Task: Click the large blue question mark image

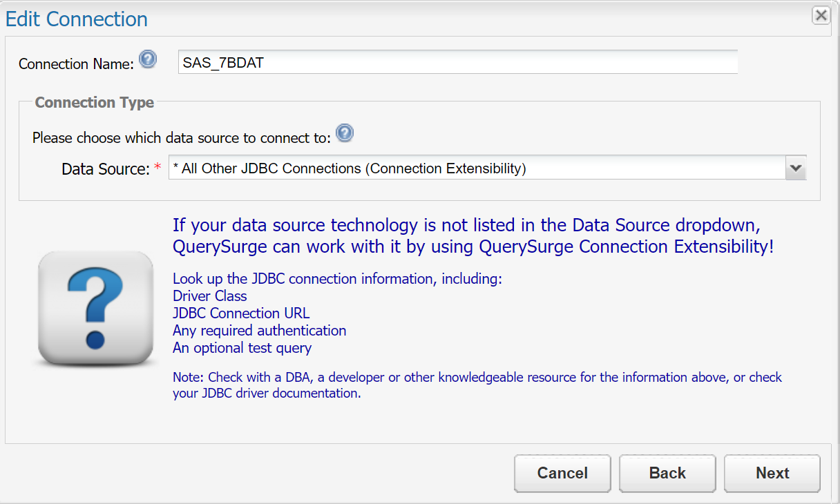Action: (95, 309)
